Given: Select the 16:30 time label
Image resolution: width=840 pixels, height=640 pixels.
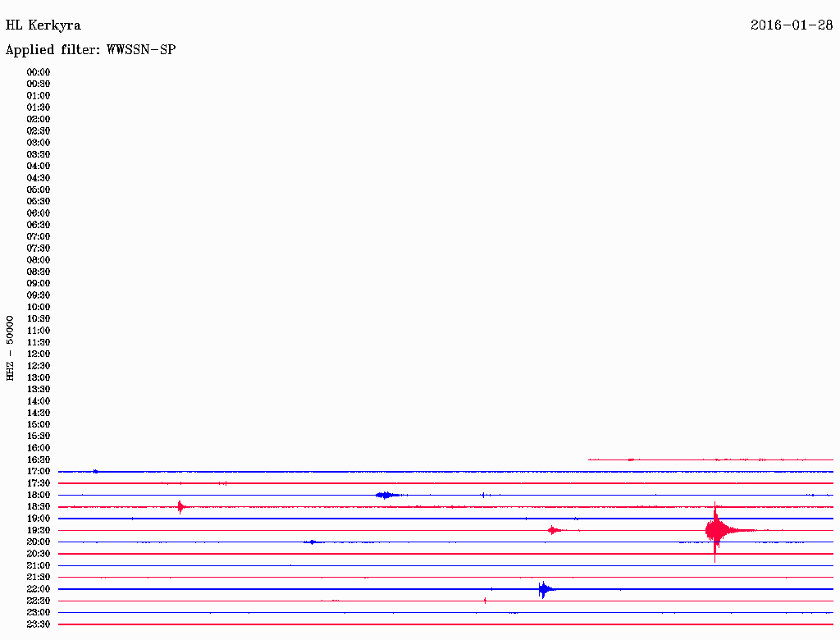Looking at the screenshot, I should pyautogui.click(x=39, y=460).
